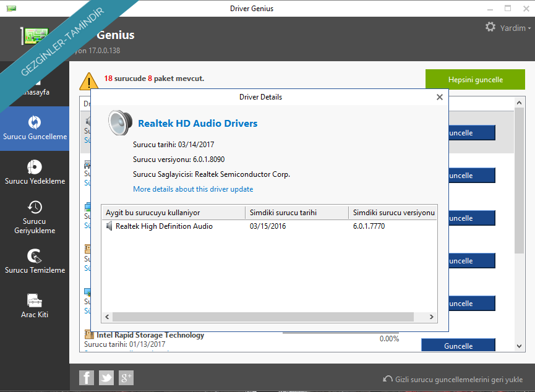Click the Aygit bu surucuyu kullaniyor column header
The image size is (535, 392).
[174, 213]
